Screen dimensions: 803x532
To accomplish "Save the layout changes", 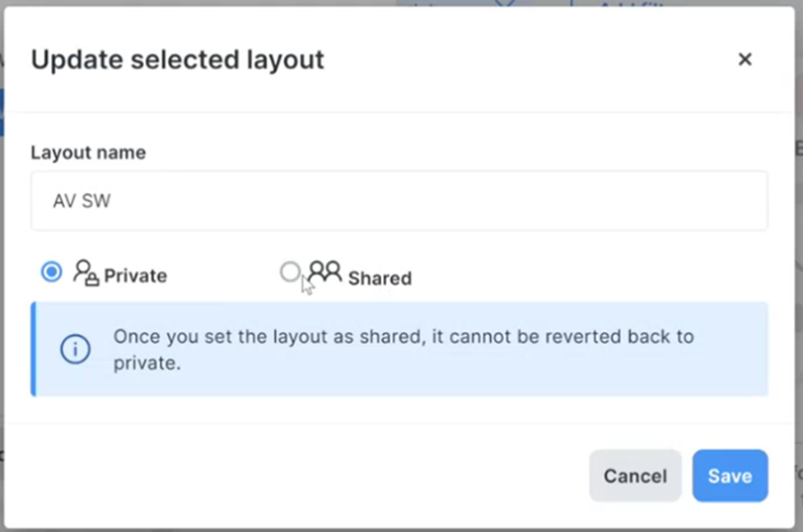I will (x=730, y=476).
